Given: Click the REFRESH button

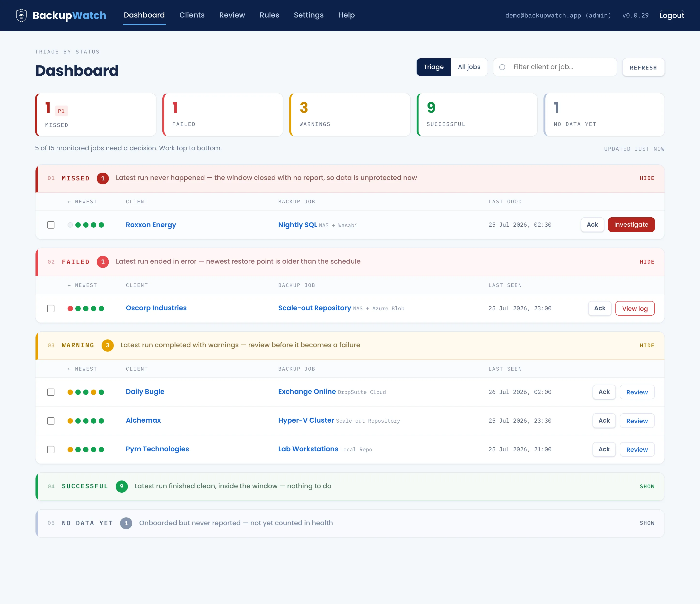Looking at the screenshot, I should (x=643, y=67).
